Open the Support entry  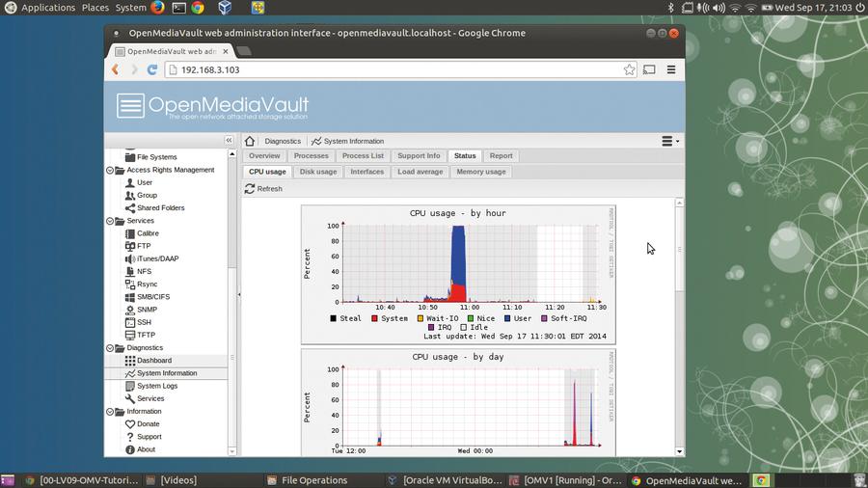(144, 437)
